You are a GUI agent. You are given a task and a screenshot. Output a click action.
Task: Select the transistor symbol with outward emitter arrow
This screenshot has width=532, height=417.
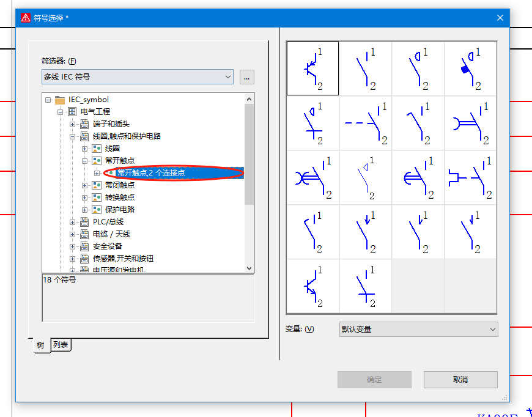[312, 286]
